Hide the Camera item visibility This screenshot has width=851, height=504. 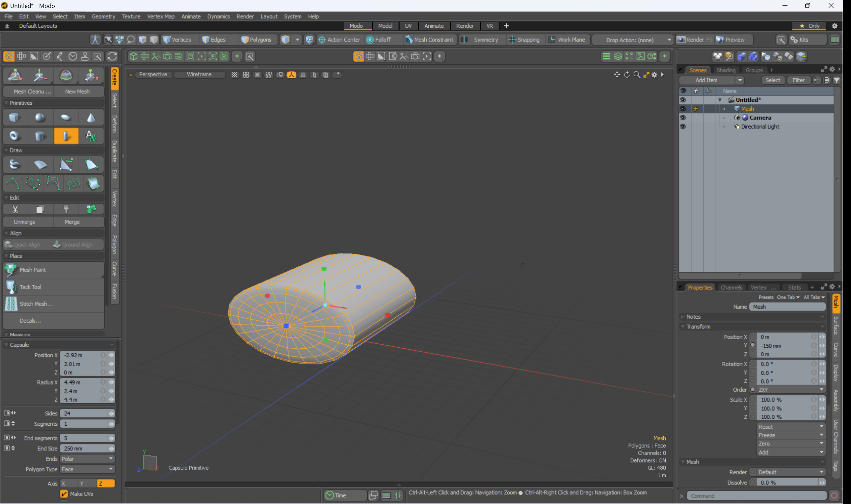pyautogui.click(x=683, y=118)
